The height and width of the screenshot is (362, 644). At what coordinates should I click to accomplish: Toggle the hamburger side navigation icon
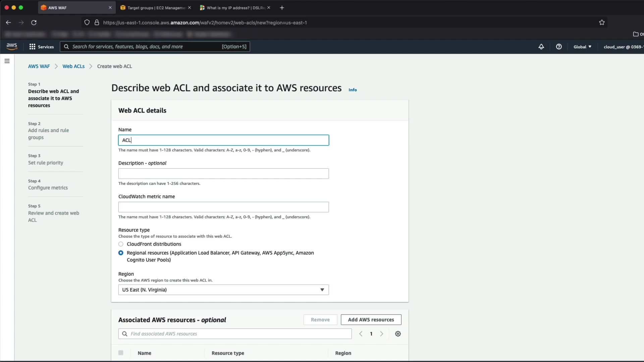(7, 61)
